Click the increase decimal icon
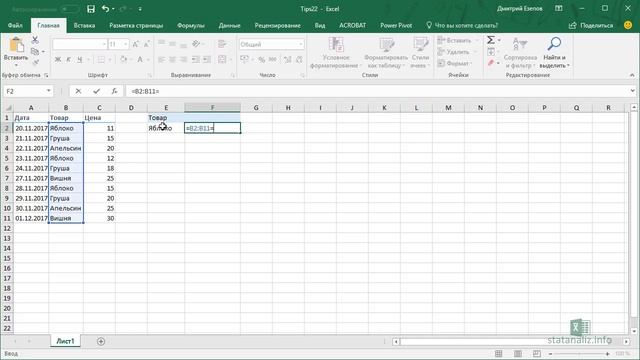The height and width of the screenshot is (360, 640). coord(288,60)
